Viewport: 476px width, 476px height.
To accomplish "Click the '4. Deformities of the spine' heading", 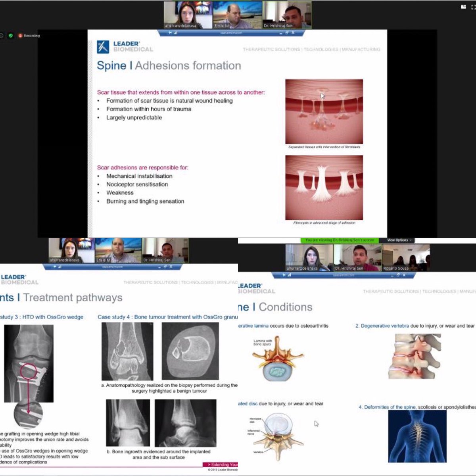I will (x=387, y=407).
